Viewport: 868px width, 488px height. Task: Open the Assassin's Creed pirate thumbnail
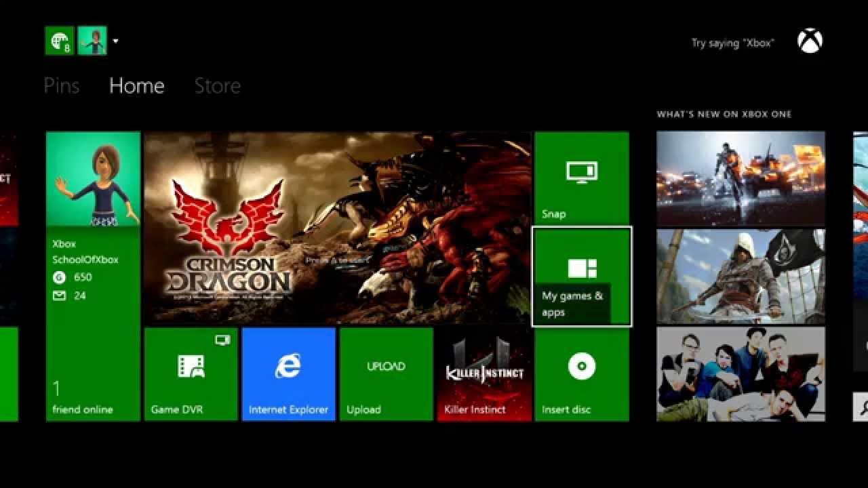pos(741,277)
